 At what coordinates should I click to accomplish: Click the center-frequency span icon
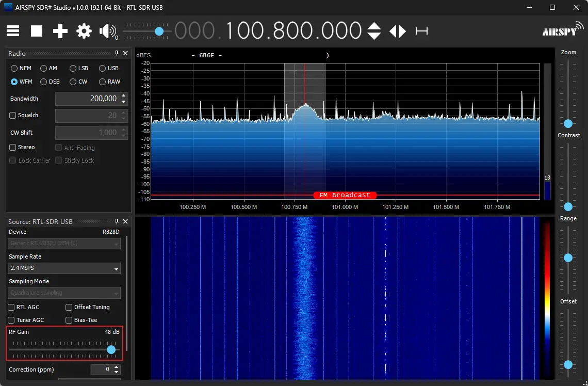click(x=421, y=31)
